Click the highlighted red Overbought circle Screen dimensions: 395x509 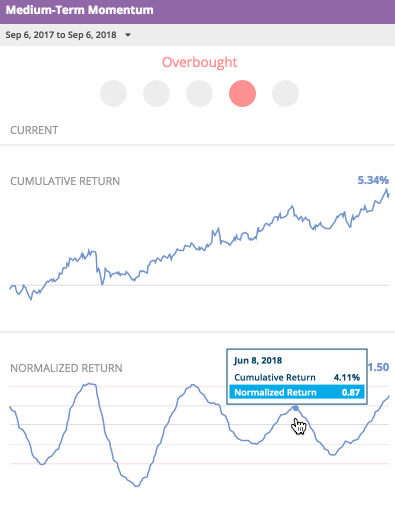[x=242, y=93]
